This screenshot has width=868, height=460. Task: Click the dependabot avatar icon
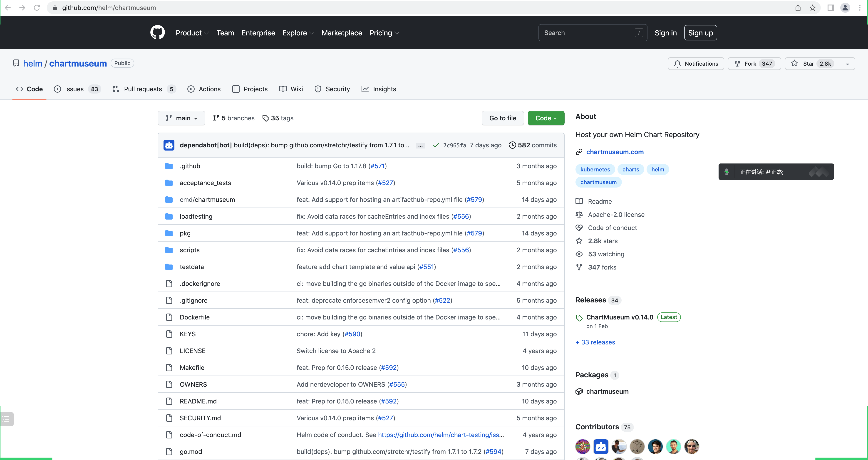[169, 145]
